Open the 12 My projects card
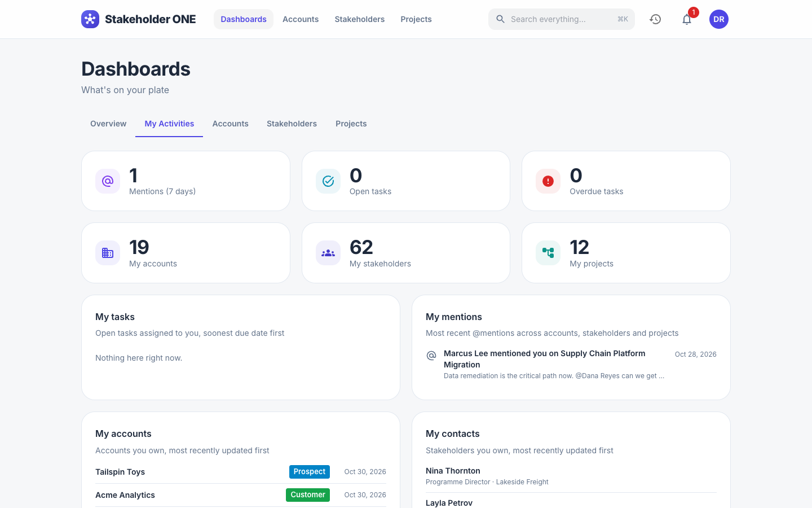Screen dimensions: 812x508 [626, 253]
